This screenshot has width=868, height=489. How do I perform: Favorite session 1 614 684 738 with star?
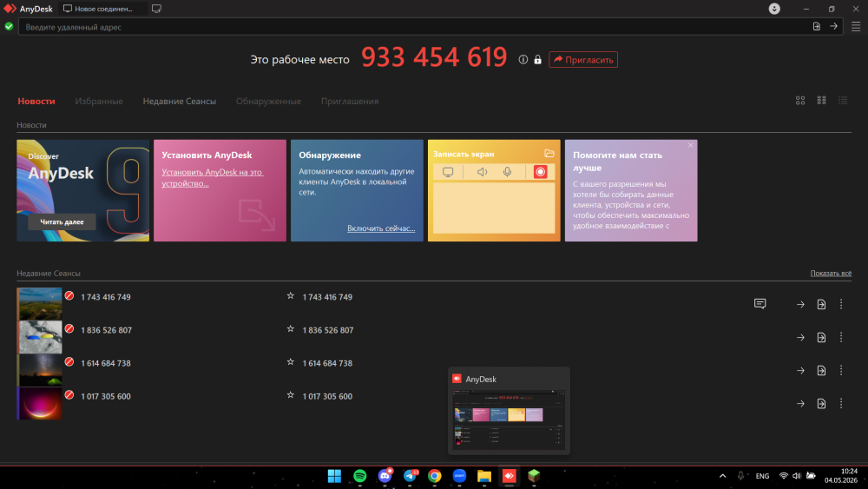click(x=290, y=362)
